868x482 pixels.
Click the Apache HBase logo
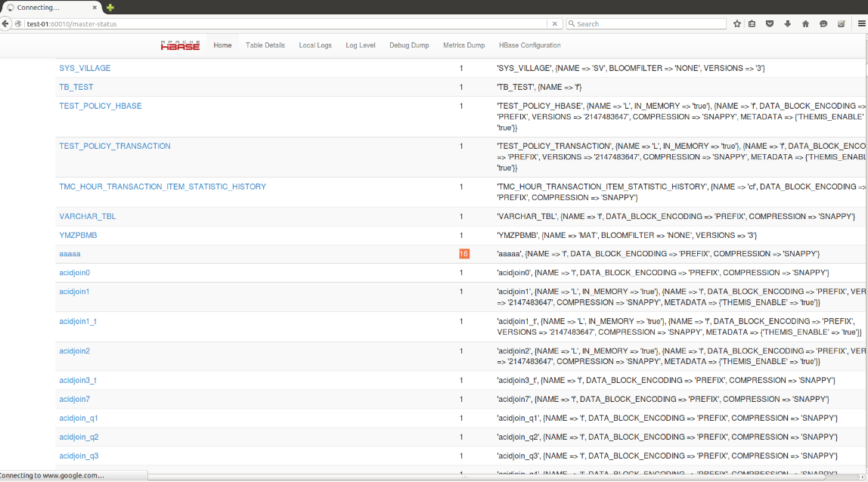(180, 43)
